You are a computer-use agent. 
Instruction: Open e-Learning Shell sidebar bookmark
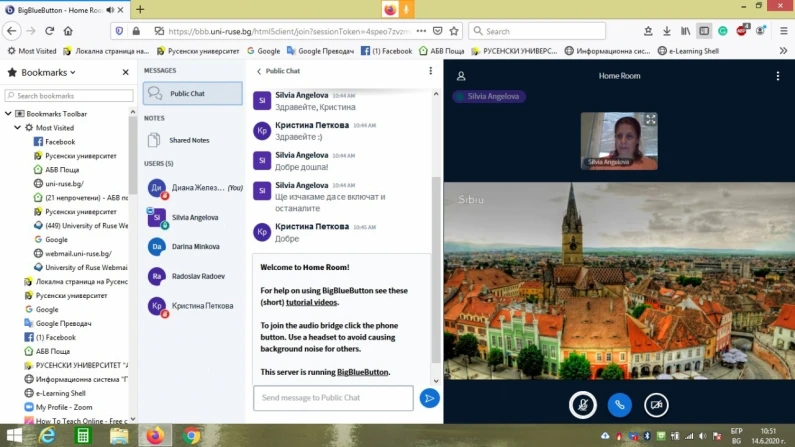[60, 393]
